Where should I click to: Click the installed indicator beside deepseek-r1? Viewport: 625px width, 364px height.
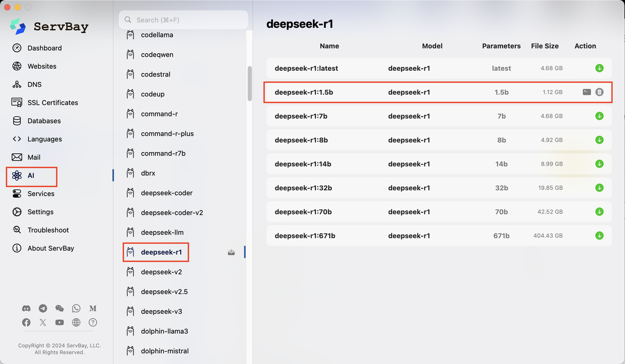tap(231, 252)
